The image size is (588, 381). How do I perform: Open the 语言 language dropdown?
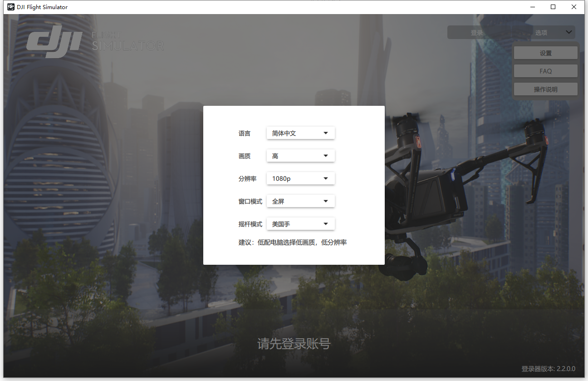[300, 133]
